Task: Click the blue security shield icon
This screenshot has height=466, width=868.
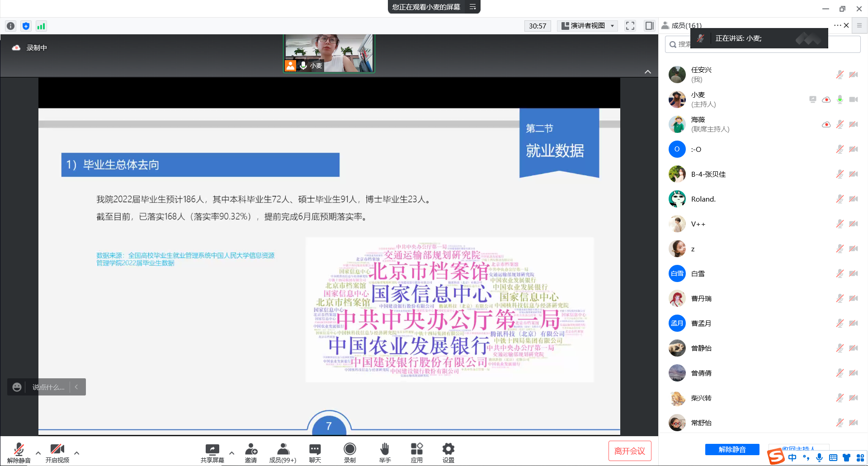Action: 26,26
